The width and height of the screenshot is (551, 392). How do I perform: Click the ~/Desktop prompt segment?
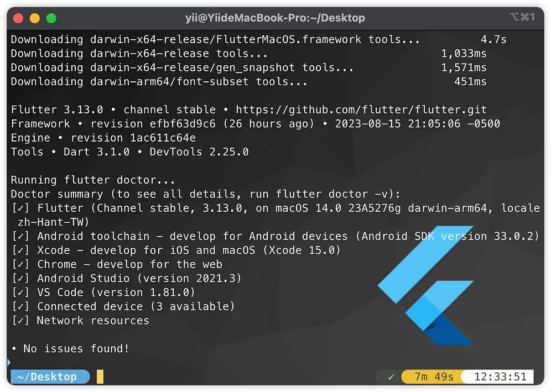(x=50, y=377)
